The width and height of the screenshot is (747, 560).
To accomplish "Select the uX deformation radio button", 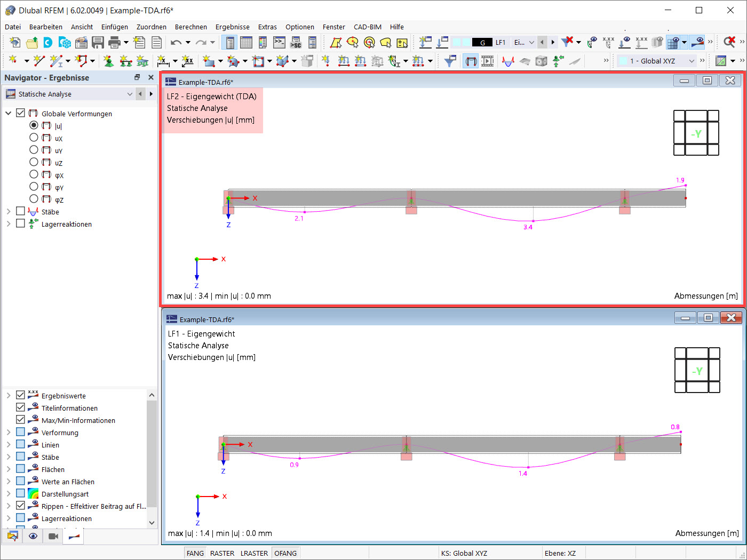I will pyautogui.click(x=34, y=138).
